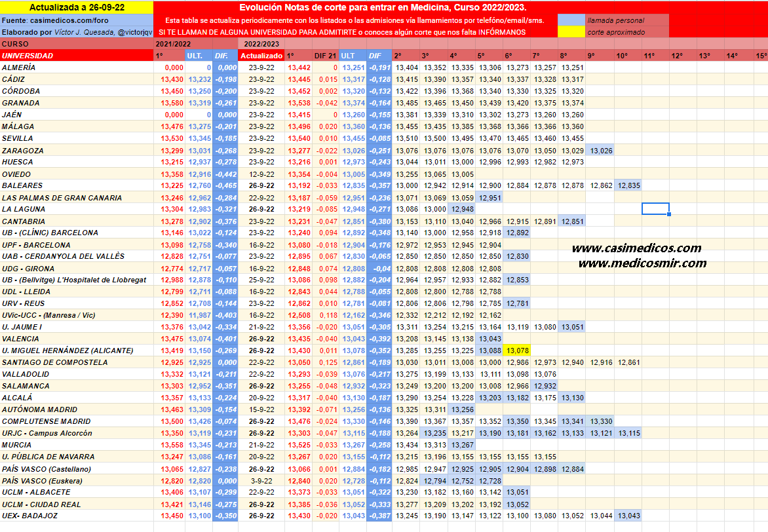Click the 'MURCIA' row label
Screen dimensions: 768x532
(77, 445)
